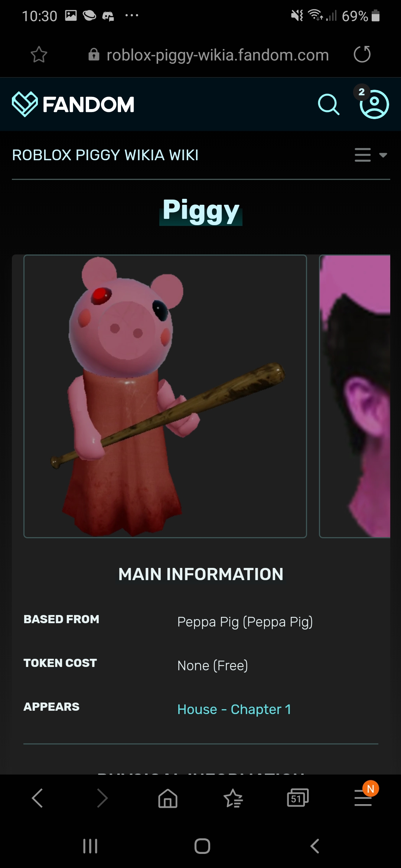Open bookmarks list star icon
The image size is (401, 868).
233,798
